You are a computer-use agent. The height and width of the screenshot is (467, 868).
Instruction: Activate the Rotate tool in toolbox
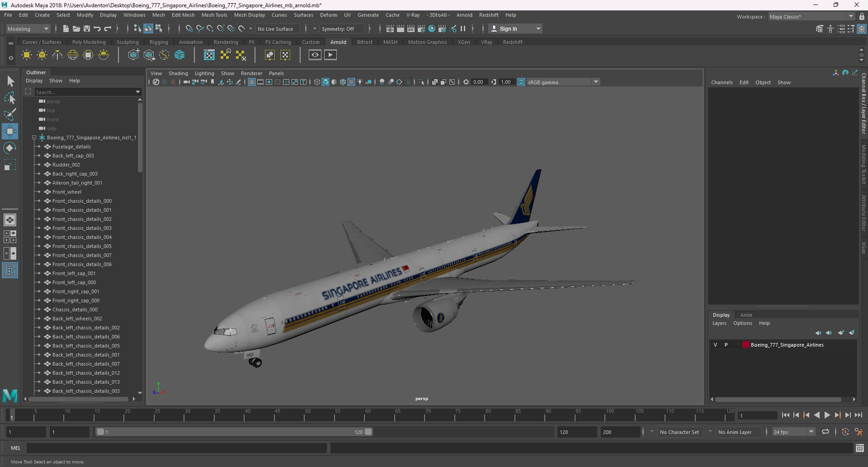tap(10, 148)
